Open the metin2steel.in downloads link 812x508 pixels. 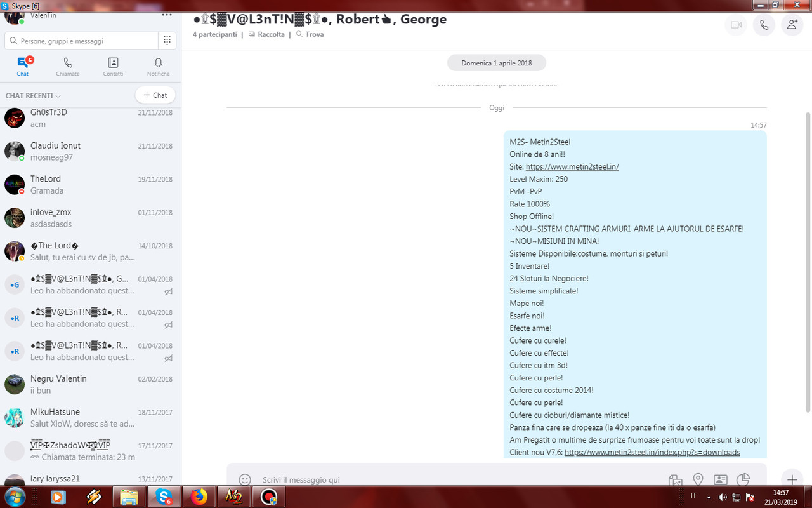click(x=652, y=452)
